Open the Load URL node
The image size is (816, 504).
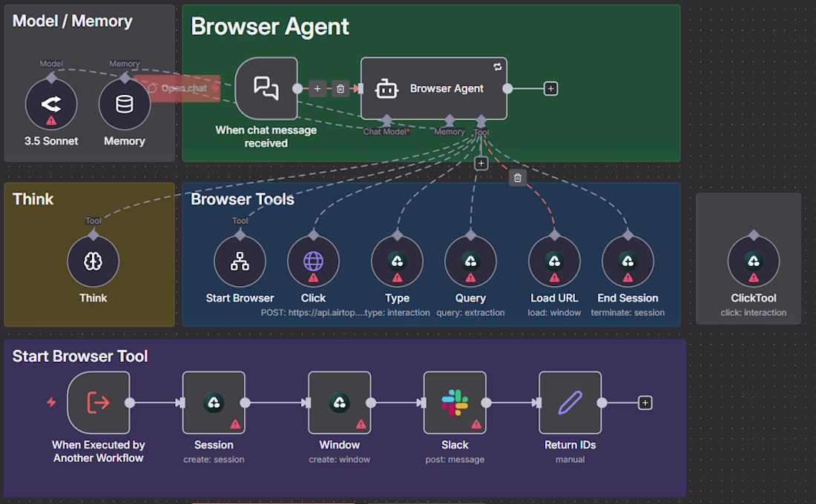click(x=554, y=261)
